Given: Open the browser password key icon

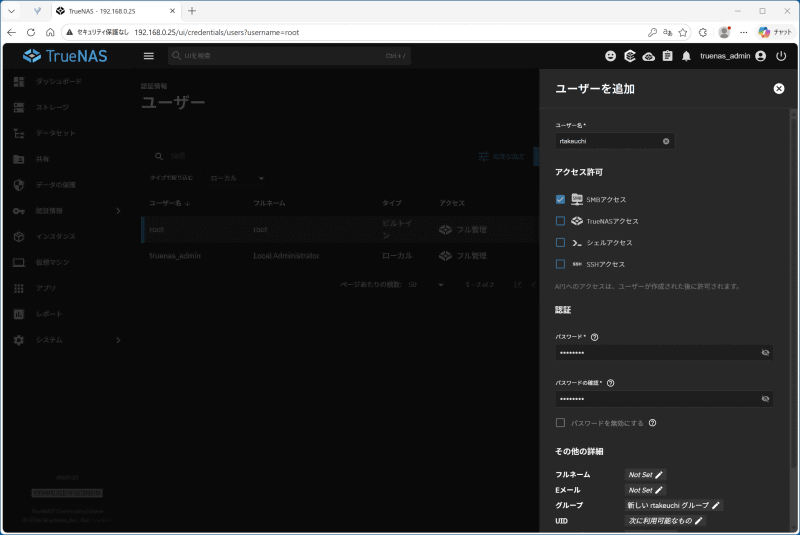Looking at the screenshot, I should [x=652, y=32].
